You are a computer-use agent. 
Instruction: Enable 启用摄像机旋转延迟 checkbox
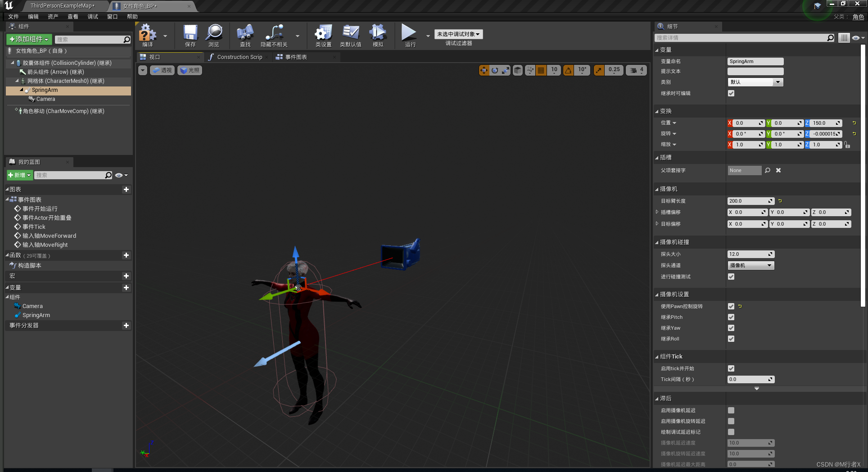pyautogui.click(x=731, y=421)
